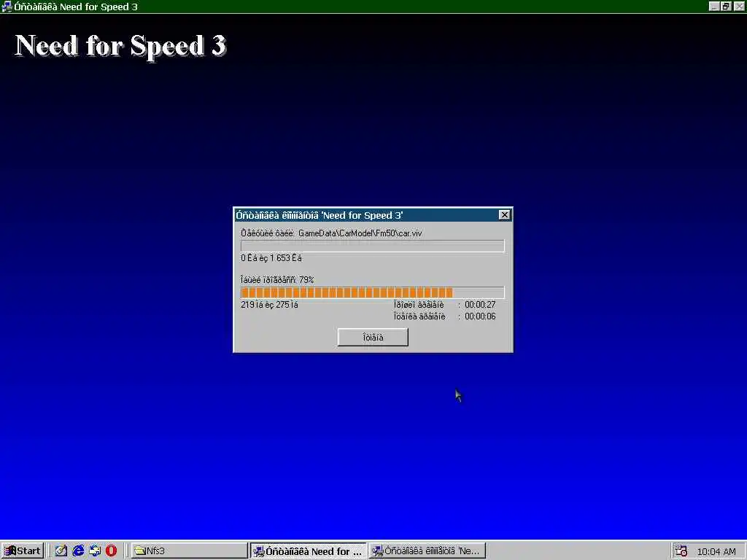
Task: Launch Internet Explorer from quick launch
Action: point(78,551)
